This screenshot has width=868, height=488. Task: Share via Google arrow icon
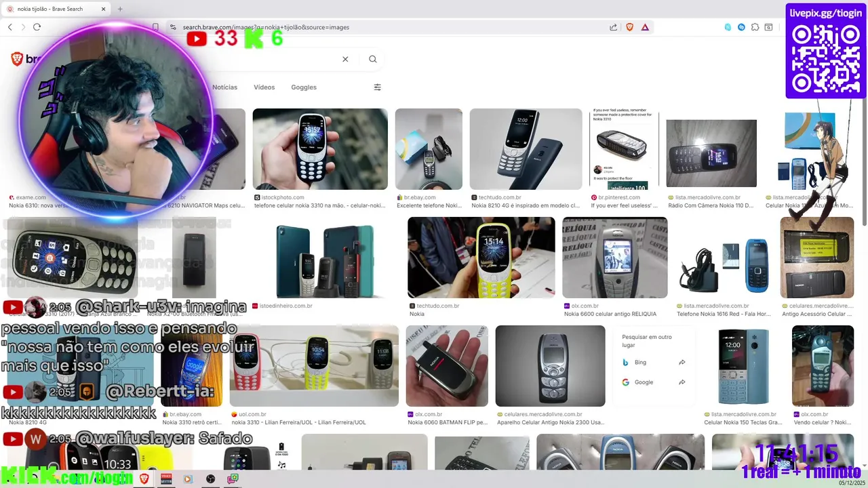(682, 382)
